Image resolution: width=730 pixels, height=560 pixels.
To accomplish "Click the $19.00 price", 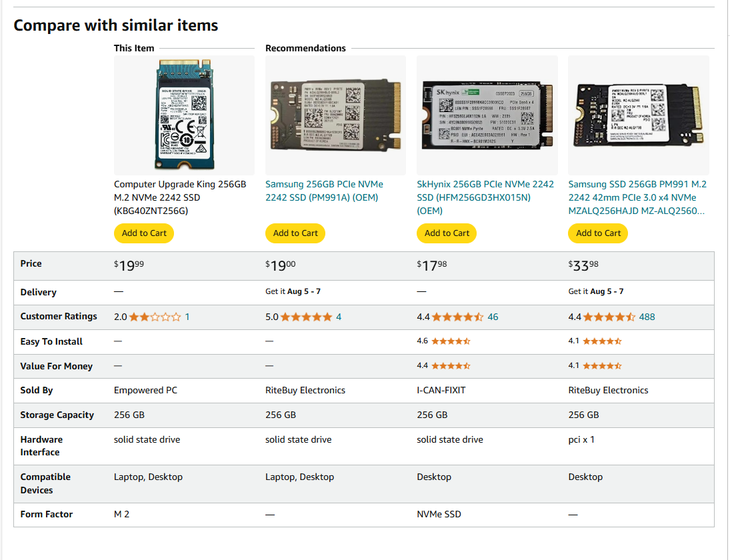I will 280,265.
